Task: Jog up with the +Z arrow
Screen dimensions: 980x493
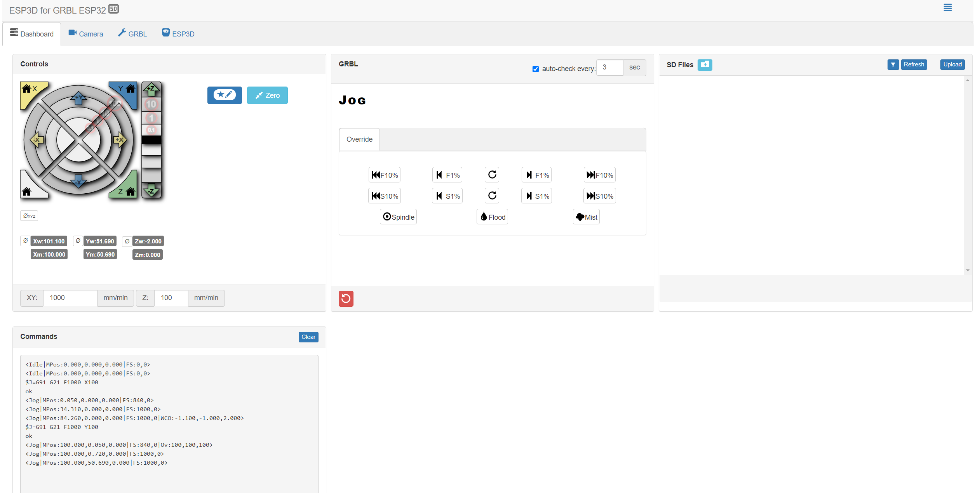Action: coord(151,89)
